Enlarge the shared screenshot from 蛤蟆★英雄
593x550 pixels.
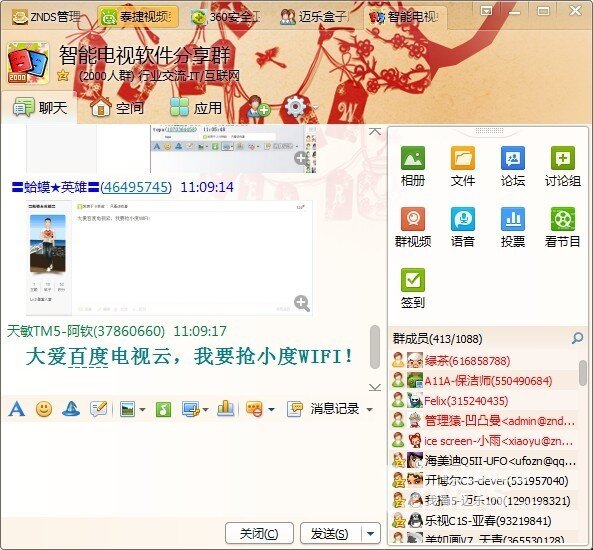click(x=302, y=303)
